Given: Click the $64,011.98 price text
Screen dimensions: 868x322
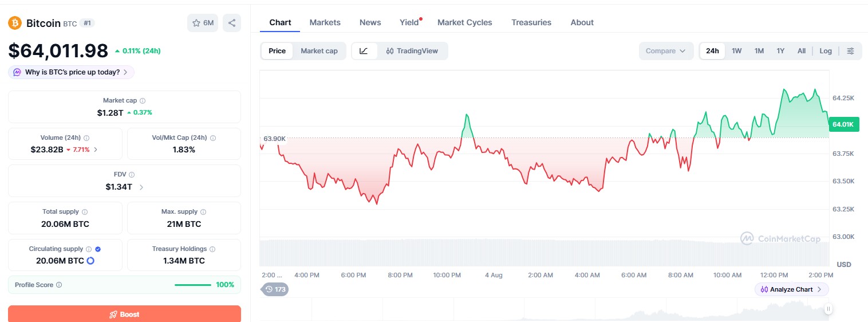Looking at the screenshot, I should click(x=58, y=51).
